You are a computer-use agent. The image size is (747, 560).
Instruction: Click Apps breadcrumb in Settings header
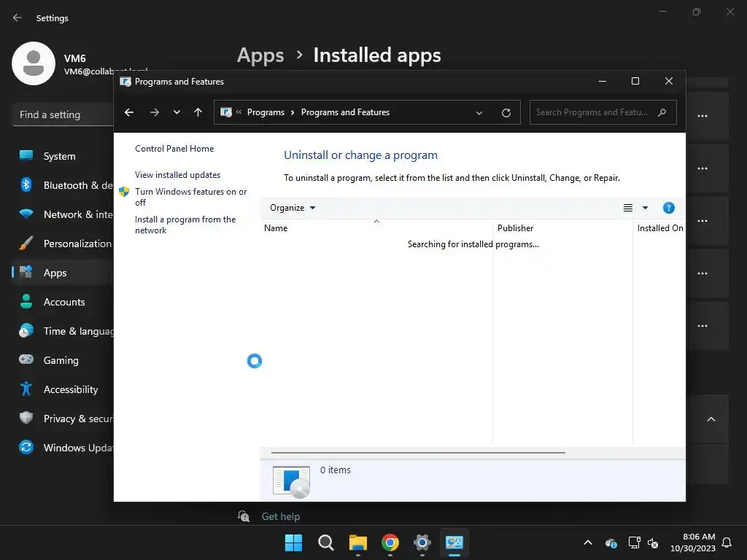(x=260, y=55)
